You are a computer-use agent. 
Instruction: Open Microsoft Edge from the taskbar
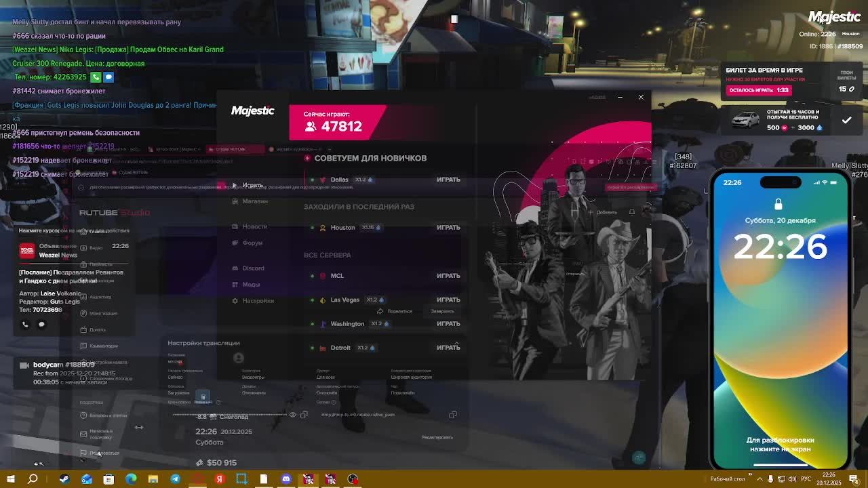point(131,479)
